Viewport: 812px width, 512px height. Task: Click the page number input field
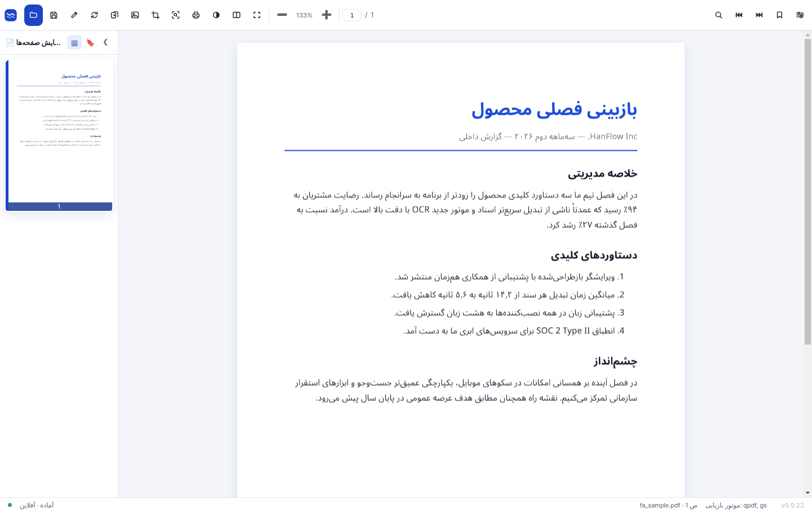[x=352, y=15]
